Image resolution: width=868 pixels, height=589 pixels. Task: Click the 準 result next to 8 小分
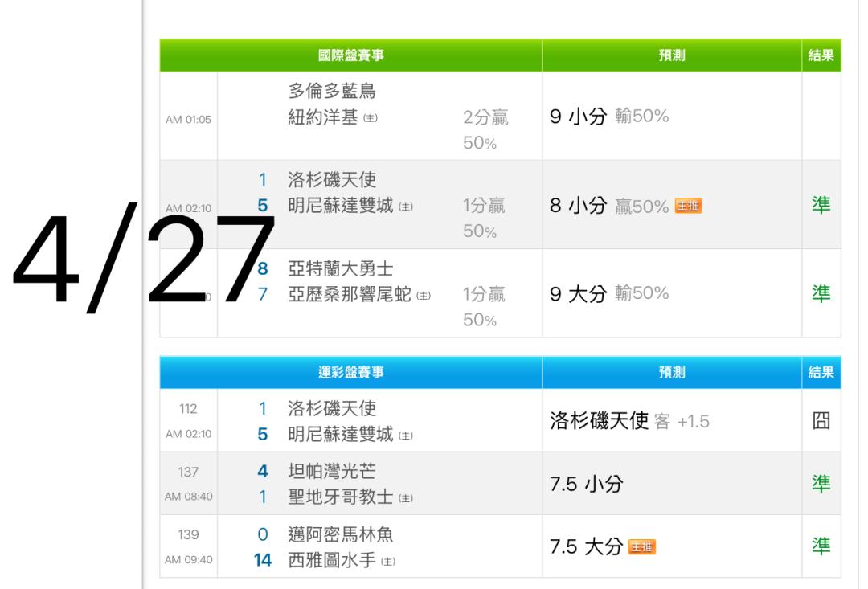tap(821, 205)
